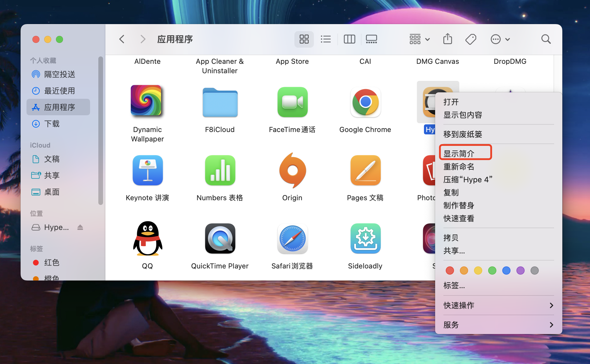Image resolution: width=590 pixels, height=364 pixels.
Task: Apply the purple tag color
Action: [x=520, y=271]
